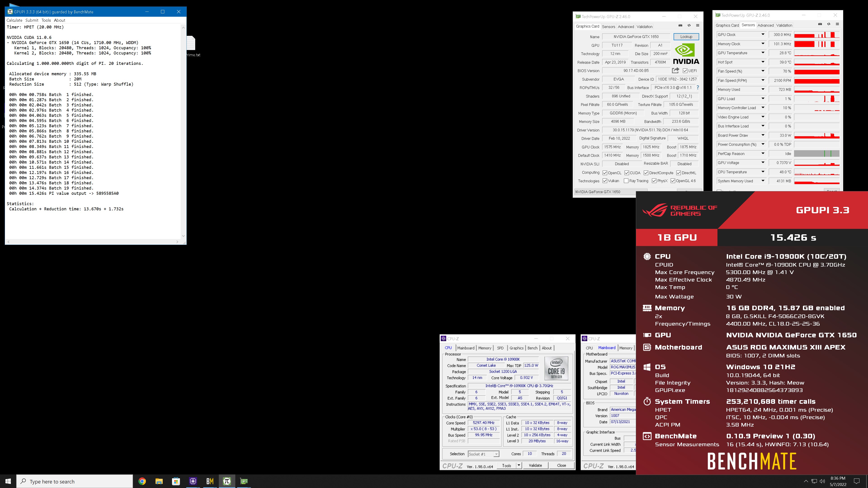Open the Windows Start menu
Viewport: 868px width, 488px height.
click(x=8, y=481)
